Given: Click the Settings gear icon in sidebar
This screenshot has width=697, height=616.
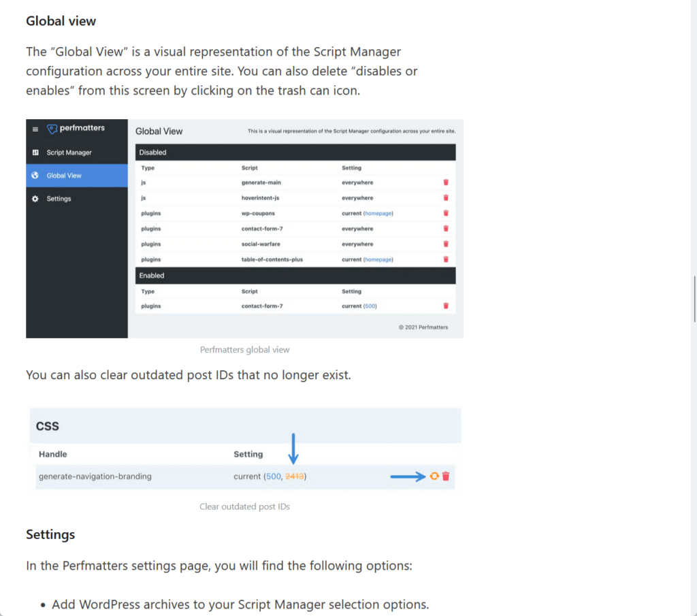Looking at the screenshot, I should [x=35, y=199].
